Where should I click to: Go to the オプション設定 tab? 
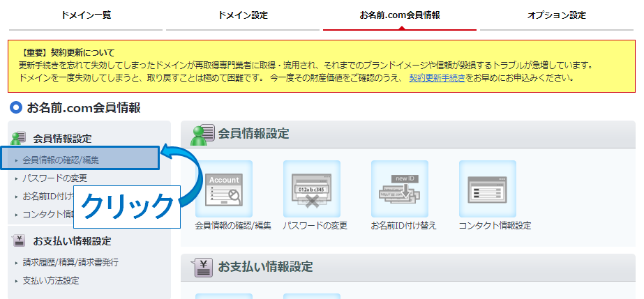[557, 15]
